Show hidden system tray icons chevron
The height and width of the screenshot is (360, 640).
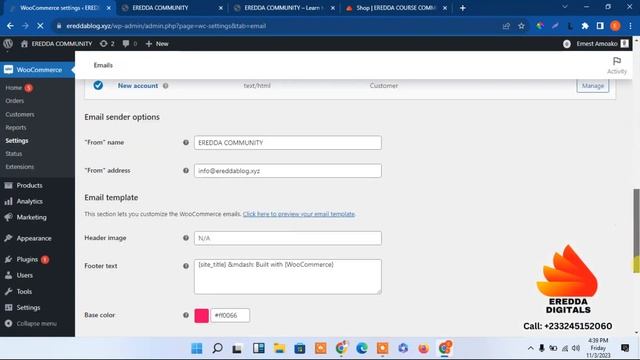point(530,348)
